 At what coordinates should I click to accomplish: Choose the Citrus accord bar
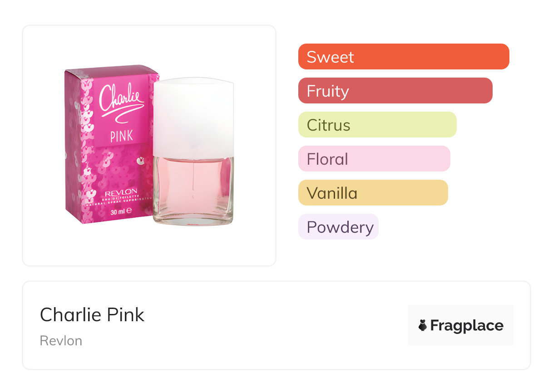[x=377, y=125]
